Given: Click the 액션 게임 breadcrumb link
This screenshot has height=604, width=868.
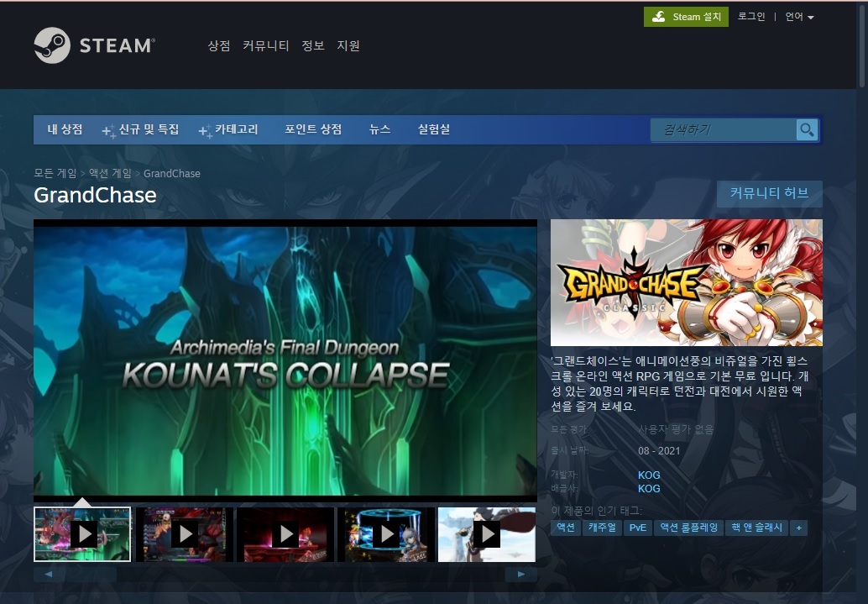Looking at the screenshot, I should coord(110,173).
